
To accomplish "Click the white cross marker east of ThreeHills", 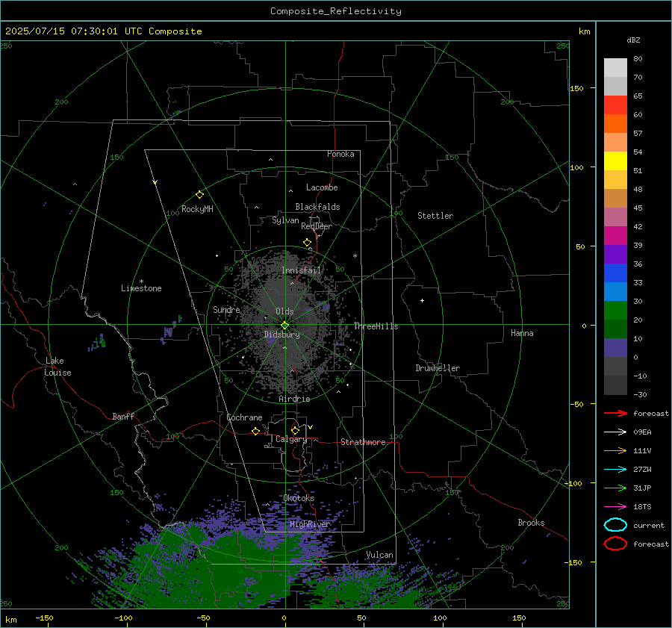I will coord(422,300).
